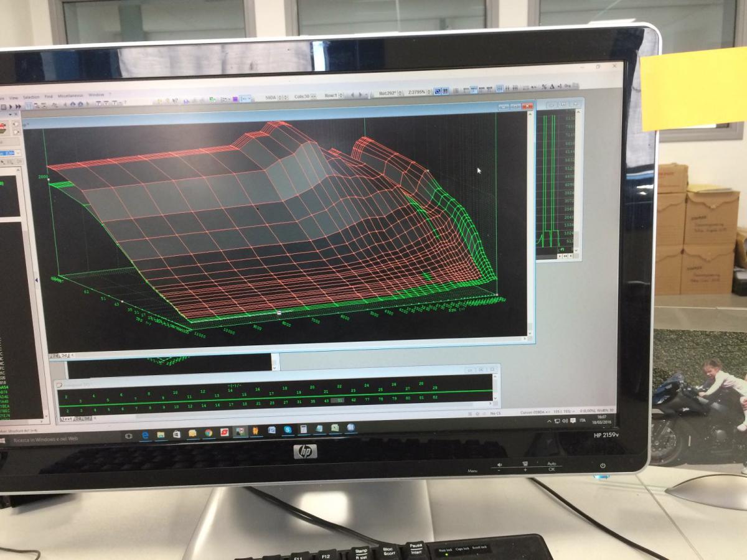Click the 59DA address field
Image resolution: width=747 pixels, height=560 pixels.
click(x=271, y=98)
